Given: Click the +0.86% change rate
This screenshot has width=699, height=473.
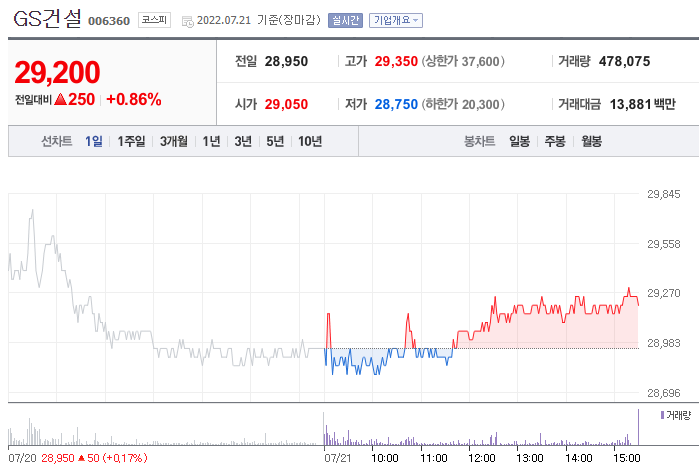Looking at the screenshot, I should coord(134,99).
